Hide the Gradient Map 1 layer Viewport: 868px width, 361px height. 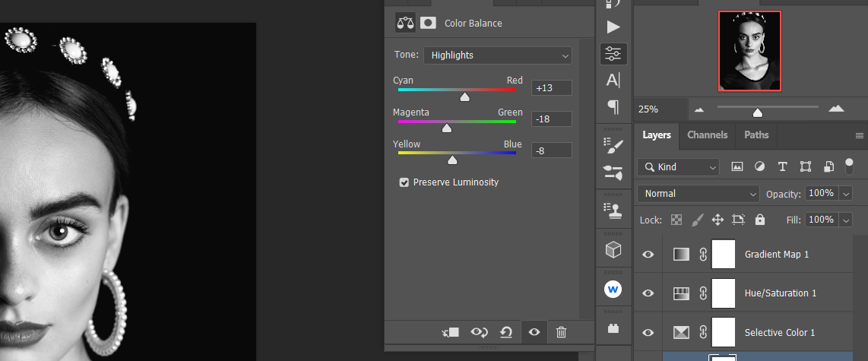click(648, 254)
